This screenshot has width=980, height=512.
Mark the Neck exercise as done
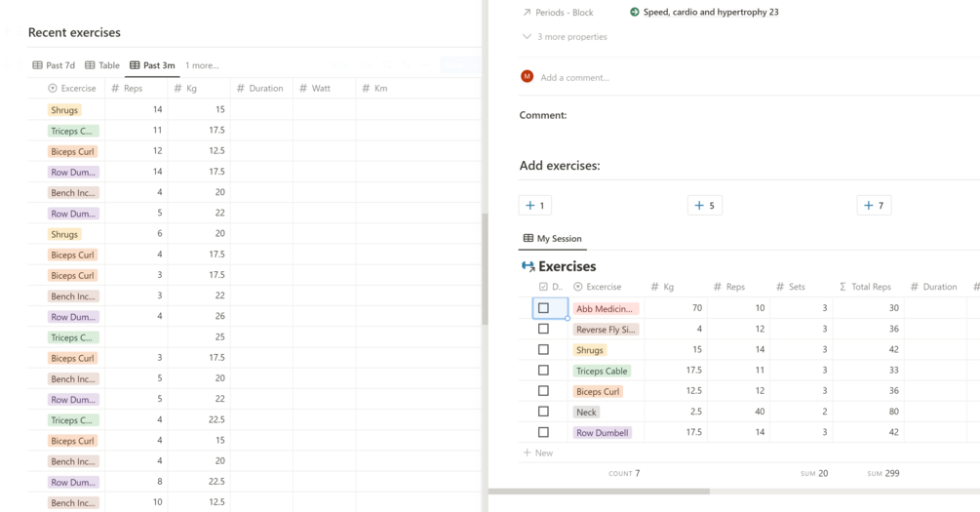[544, 412]
